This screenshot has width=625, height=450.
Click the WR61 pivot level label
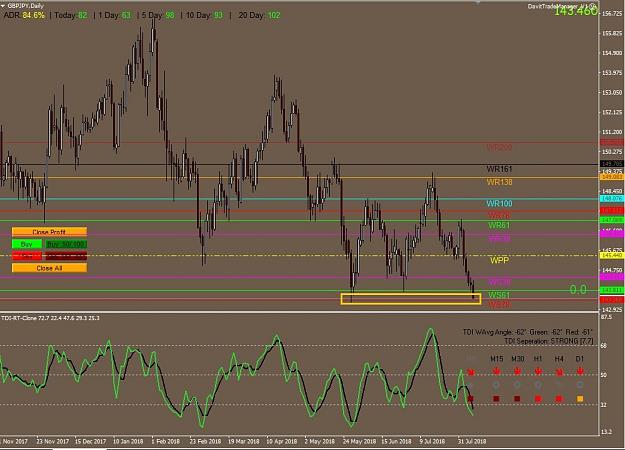[x=499, y=225]
